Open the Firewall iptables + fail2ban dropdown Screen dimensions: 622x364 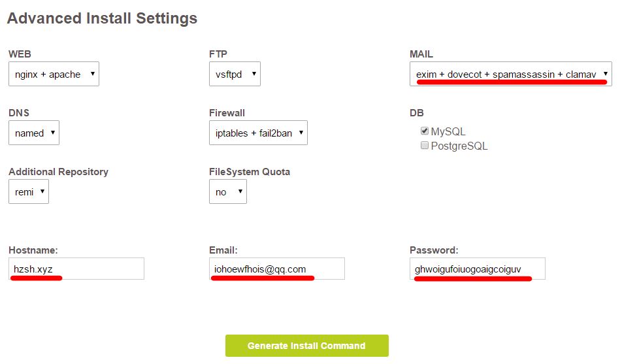[258, 133]
